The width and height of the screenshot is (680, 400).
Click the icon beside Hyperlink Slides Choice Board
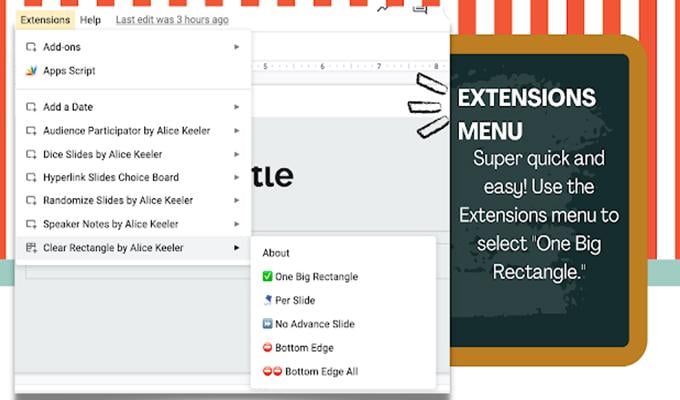31,177
